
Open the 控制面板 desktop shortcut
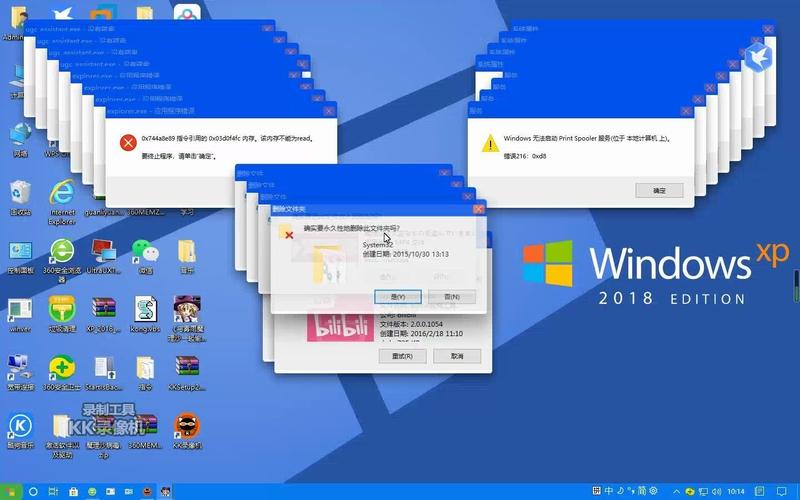20,257
